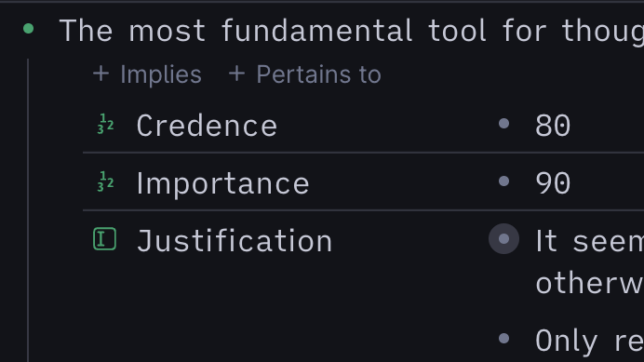Expand the highlighted Justification bullet starting 'It seem'

point(504,239)
